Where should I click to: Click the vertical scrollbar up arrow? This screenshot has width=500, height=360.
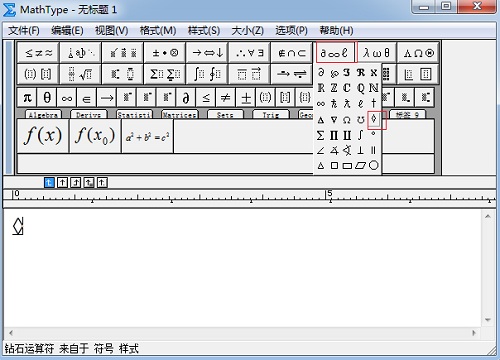pyautogui.click(x=488, y=217)
